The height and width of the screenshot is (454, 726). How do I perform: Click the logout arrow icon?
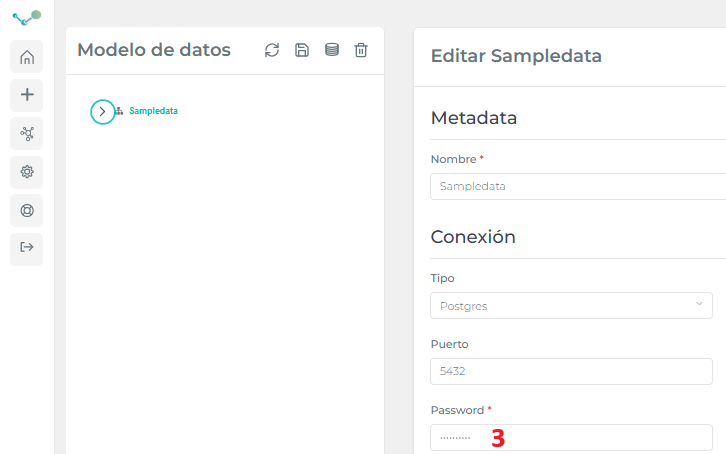(27, 247)
